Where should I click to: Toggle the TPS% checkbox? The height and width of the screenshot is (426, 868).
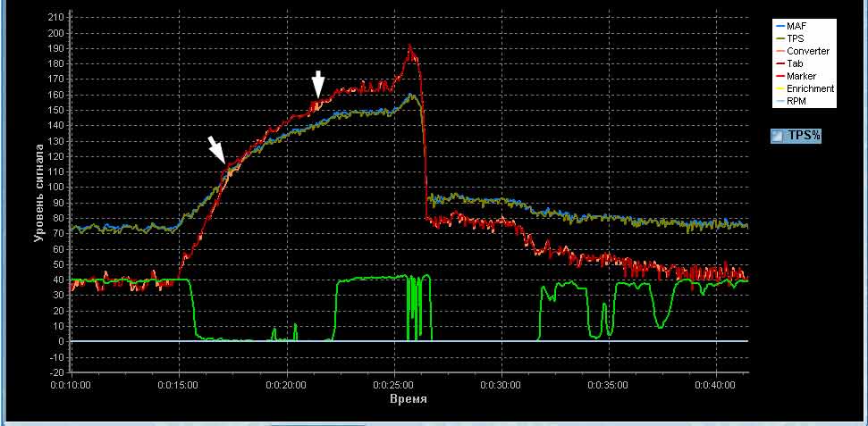777,136
